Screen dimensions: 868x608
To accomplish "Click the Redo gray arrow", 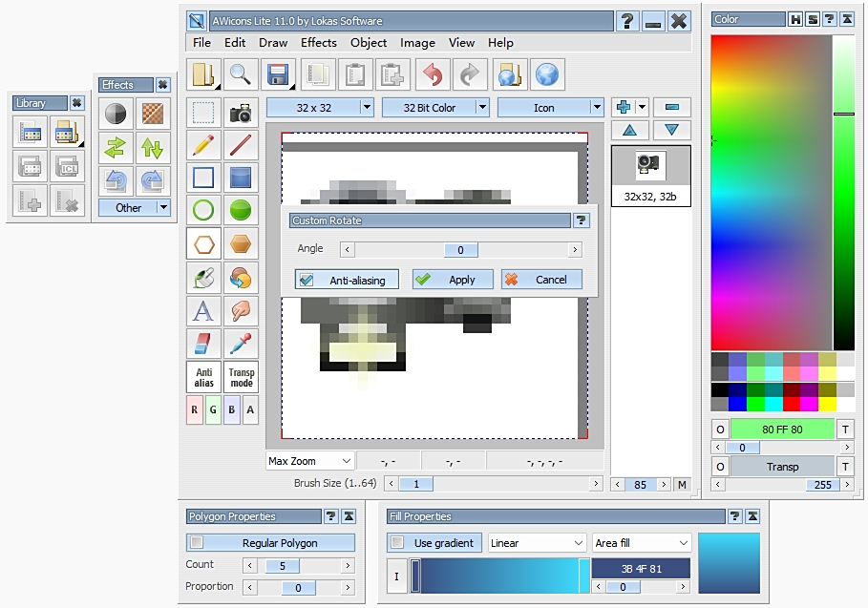I will 470,74.
